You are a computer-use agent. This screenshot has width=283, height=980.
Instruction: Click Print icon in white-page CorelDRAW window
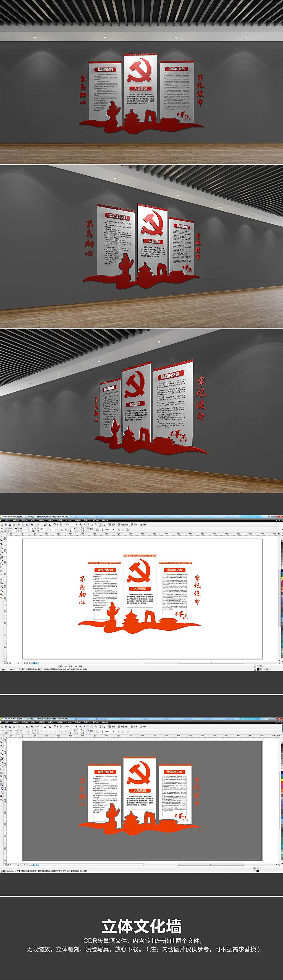coord(14,525)
